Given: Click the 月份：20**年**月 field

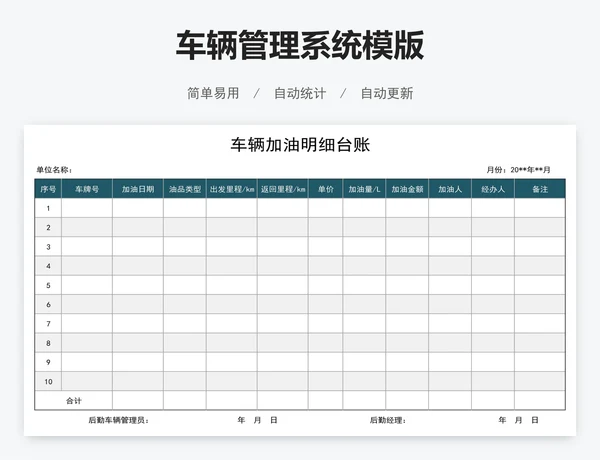Looking at the screenshot, I should [x=518, y=170].
